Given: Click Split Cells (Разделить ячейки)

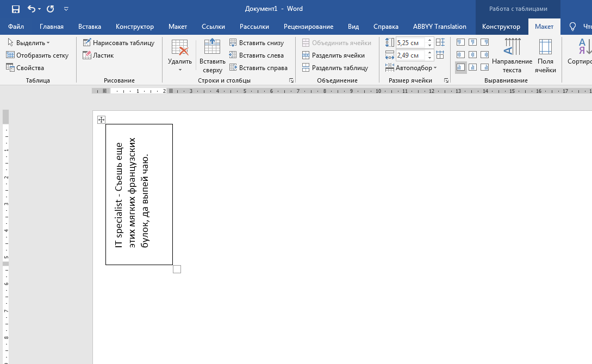Looking at the screenshot, I should [333, 55].
